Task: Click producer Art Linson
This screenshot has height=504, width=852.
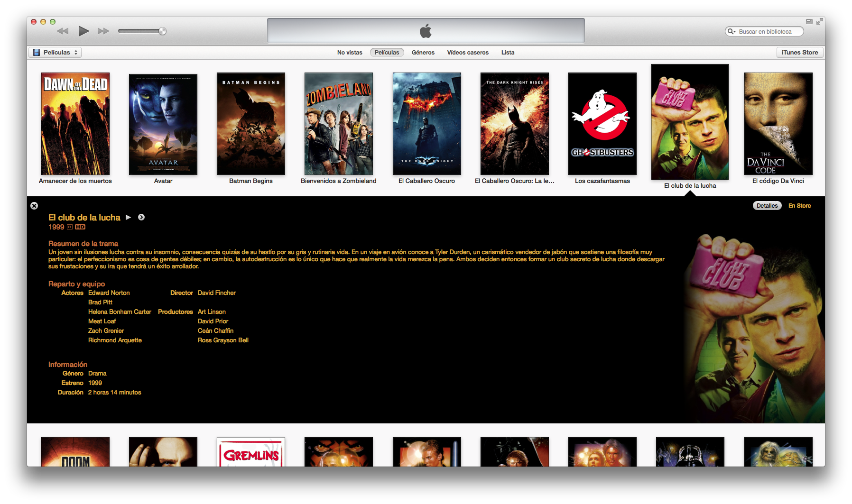Action: pos(212,312)
